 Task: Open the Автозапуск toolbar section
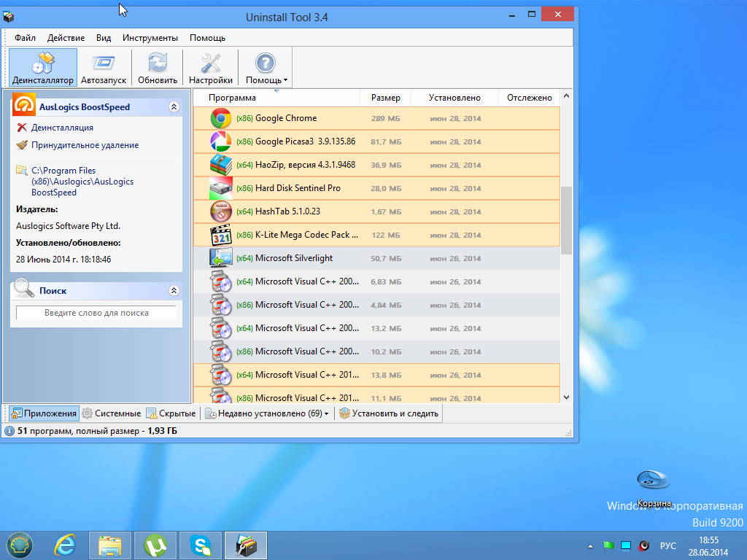[x=104, y=68]
